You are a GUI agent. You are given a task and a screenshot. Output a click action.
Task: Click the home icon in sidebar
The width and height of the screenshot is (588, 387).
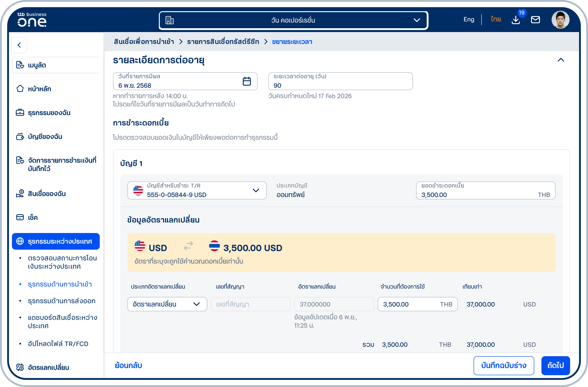coord(20,88)
